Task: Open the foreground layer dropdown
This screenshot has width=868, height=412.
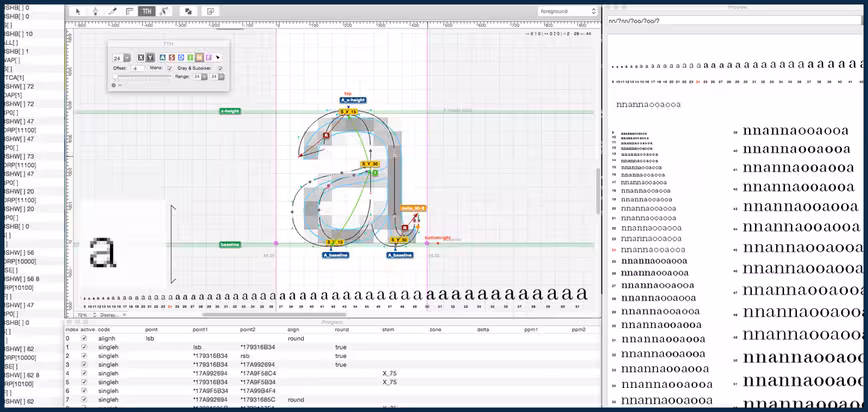Action: [567, 11]
